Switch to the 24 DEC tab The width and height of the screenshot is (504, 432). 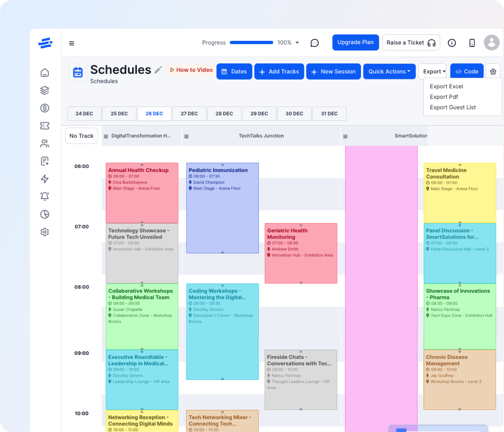(84, 113)
